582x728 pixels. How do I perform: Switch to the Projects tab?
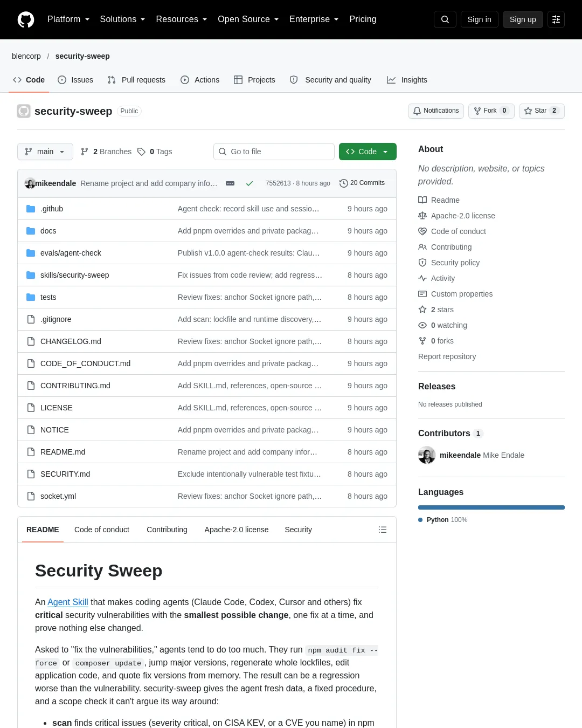pos(254,80)
